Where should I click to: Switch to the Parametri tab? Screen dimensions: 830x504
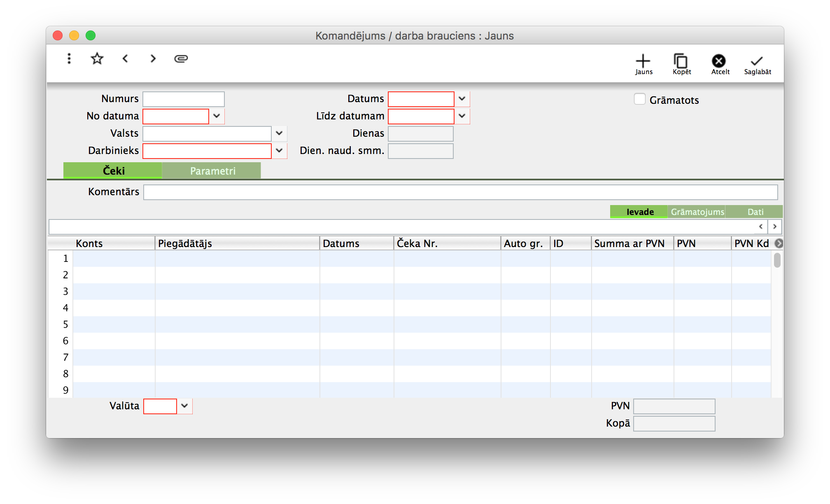tap(212, 171)
